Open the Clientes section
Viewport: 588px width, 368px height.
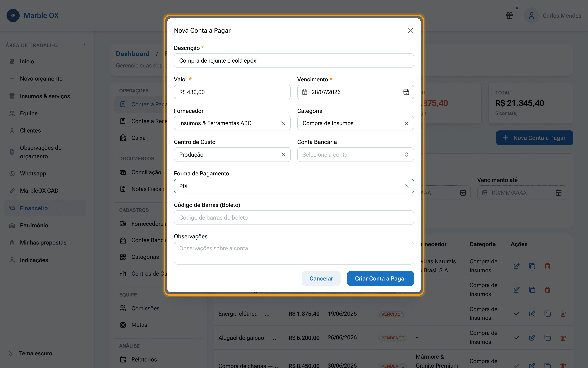tap(45, 131)
